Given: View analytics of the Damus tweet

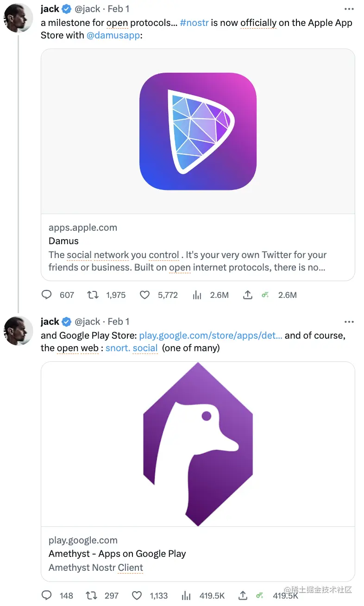Looking at the screenshot, I should coord(197,295).
